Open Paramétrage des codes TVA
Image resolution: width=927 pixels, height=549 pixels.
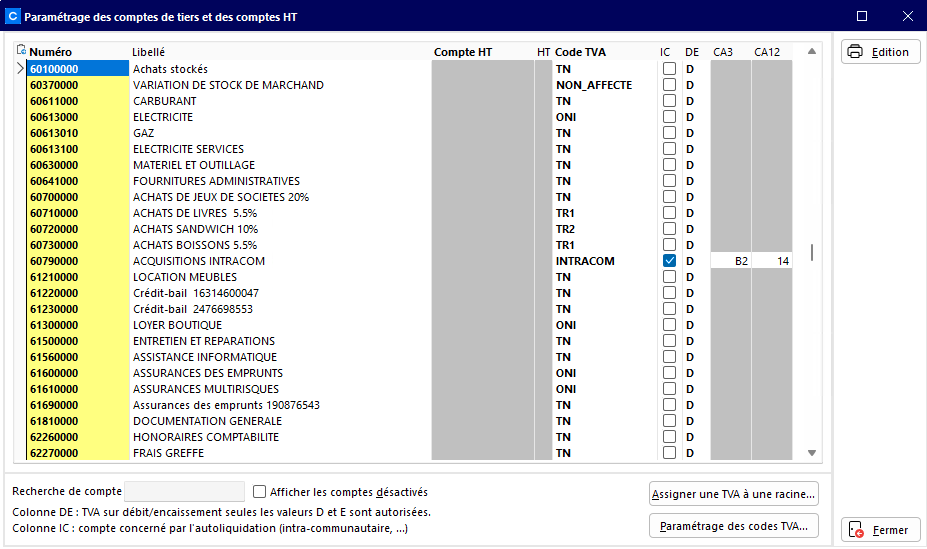[734, 526]
